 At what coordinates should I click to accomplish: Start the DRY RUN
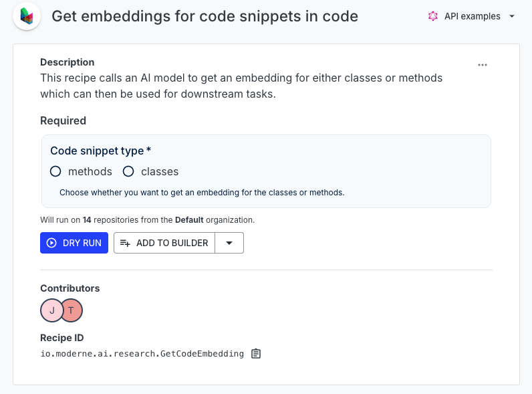pyautogui.click(x=74, y=243)
